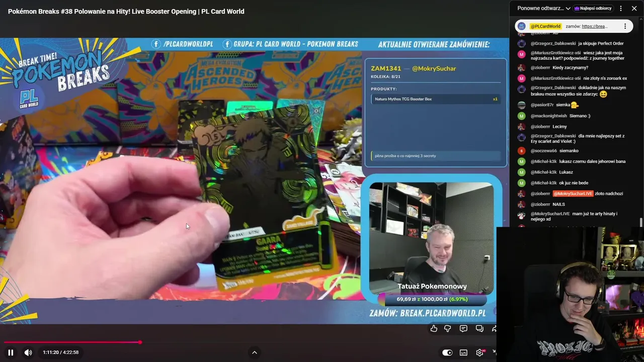Open video settings gear icon
This screenshot has width=644, height=362.
coord(479,352)
